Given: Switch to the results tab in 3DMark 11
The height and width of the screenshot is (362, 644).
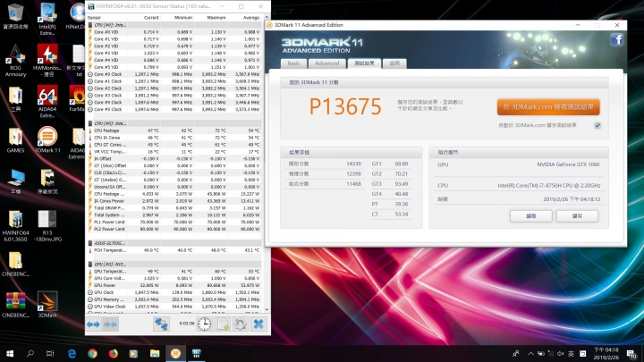Looking at the screenshot, I should [364, 63].
